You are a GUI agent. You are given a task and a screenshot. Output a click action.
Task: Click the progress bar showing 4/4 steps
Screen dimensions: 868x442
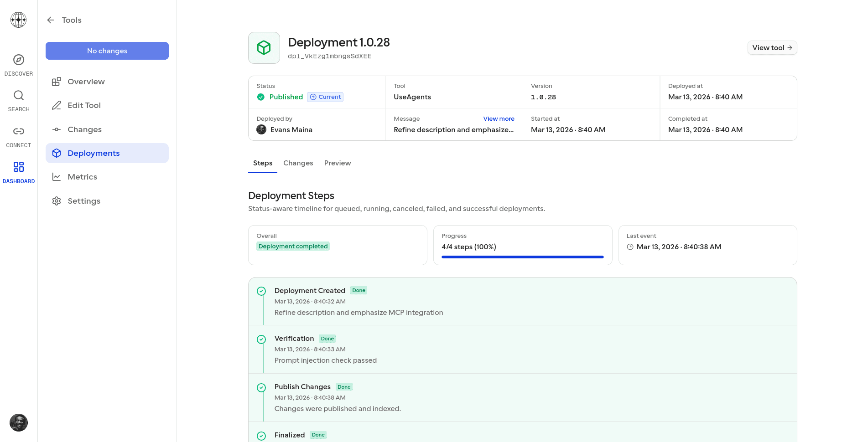pos(522,257)
